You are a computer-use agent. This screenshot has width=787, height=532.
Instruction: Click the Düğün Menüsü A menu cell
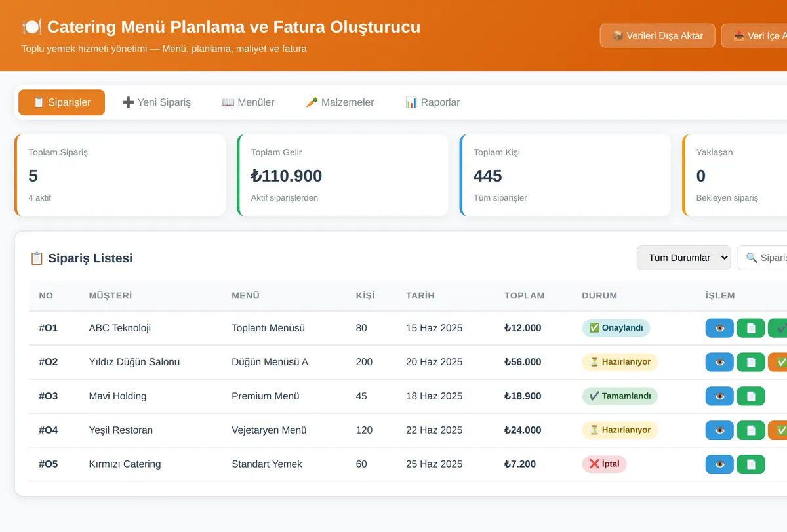pos(270,362)
